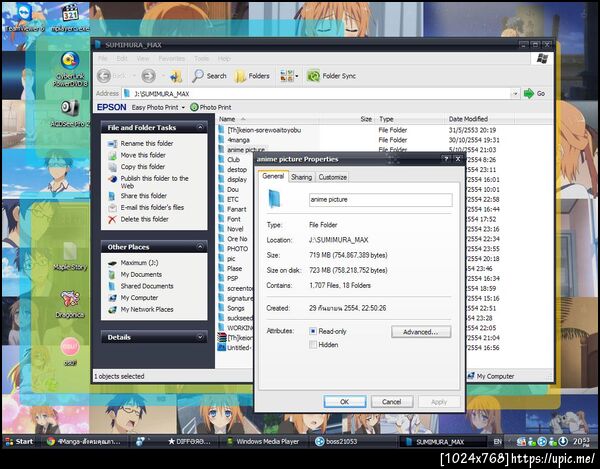The width and height of the screenshot is (600, 469).
Task: Click the folder name input field
Action: point(380,200)
